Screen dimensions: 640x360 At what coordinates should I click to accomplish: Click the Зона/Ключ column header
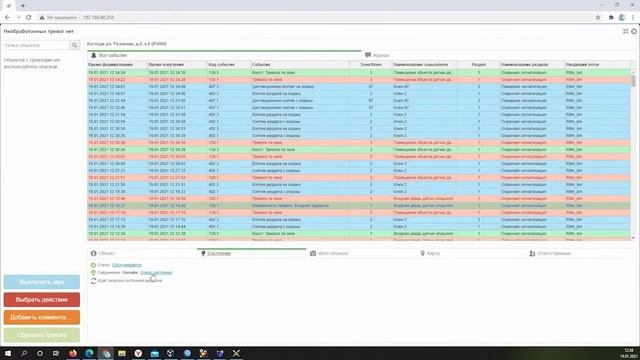(x=371, y=64)
